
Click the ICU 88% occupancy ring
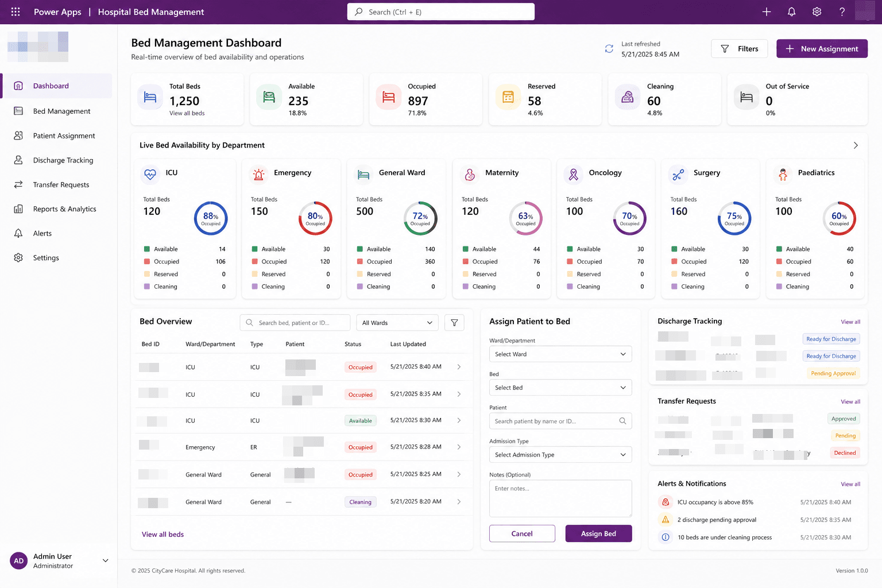pyautogui.click(x=211, y=218)
